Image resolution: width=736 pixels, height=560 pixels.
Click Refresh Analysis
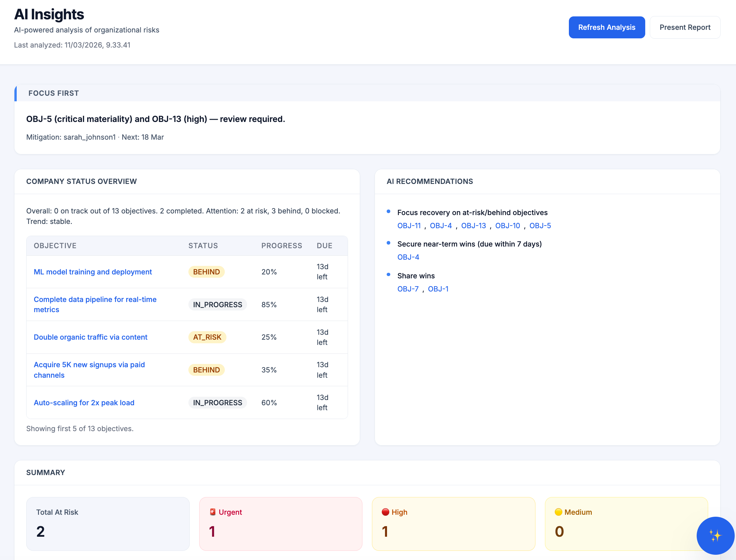pyautogui.click(x=607, y=27)
